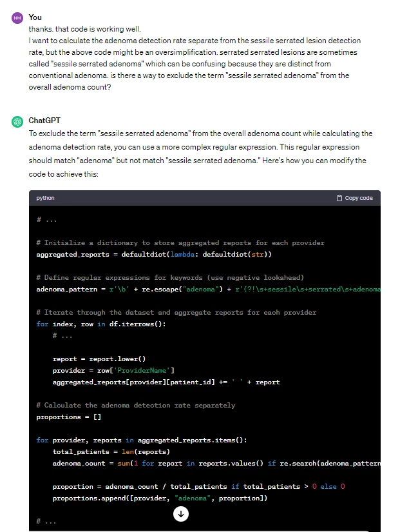Click the 'You' sender name
409x532 pixels.
35,17
